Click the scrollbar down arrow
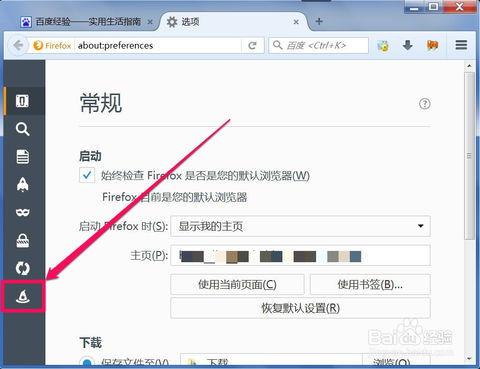 click(470, 359)
